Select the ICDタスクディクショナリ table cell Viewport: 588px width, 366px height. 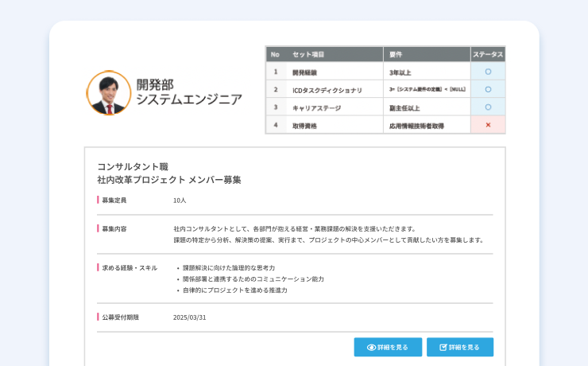coord(335,89)
